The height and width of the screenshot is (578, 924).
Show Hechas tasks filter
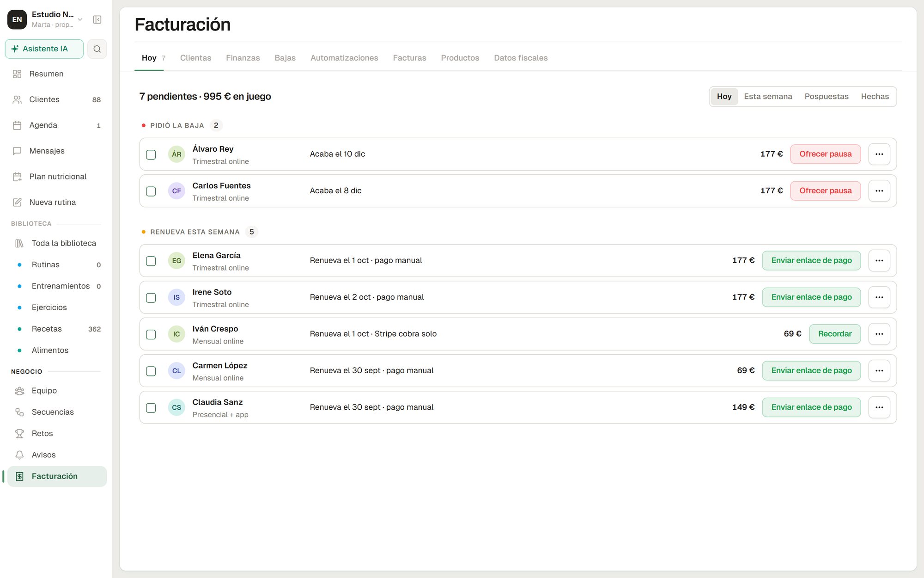pos(875,97)
